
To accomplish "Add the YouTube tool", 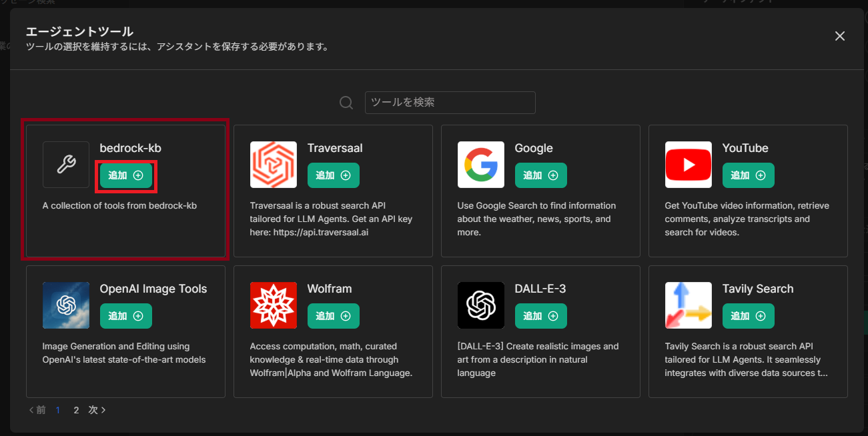I will (x=749, y=175).
